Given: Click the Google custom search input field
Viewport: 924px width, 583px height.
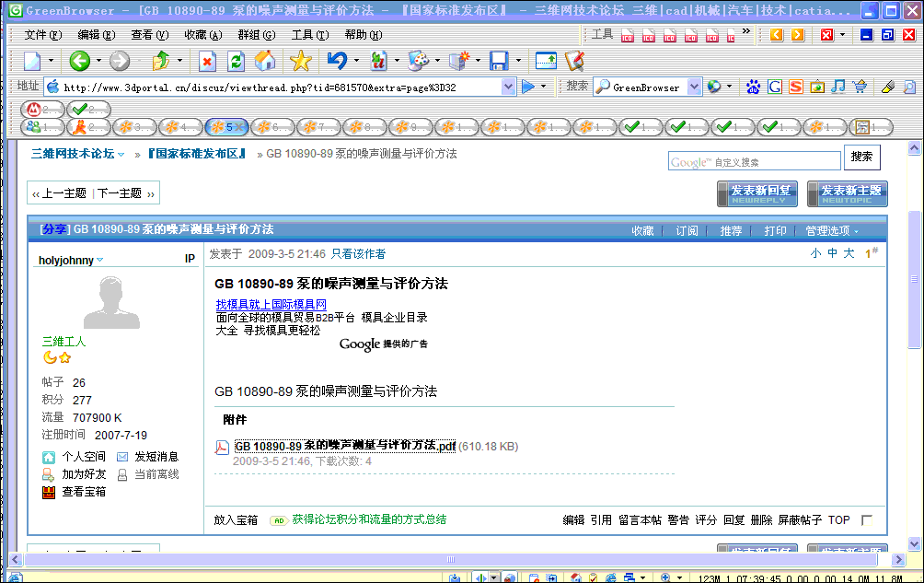Looking at the screenshot, I should pyautogui.click(x=755, y=161).
